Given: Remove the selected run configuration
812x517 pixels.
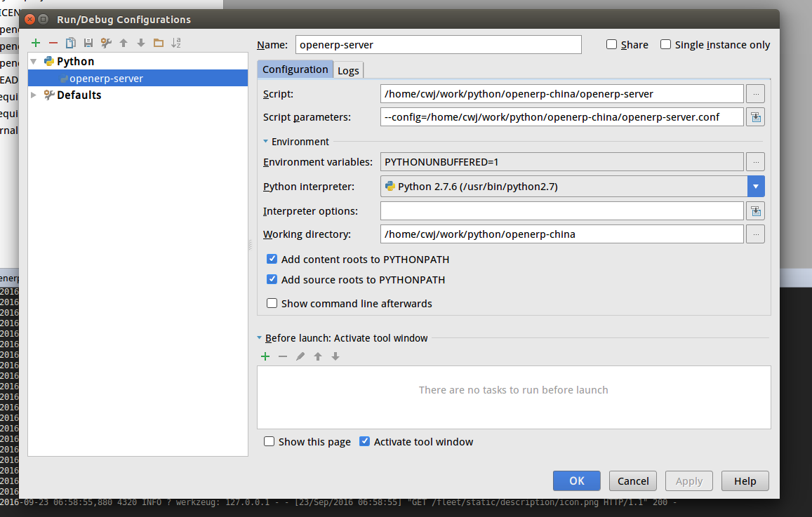Looking at the screenshot, I should click(53, 43).
